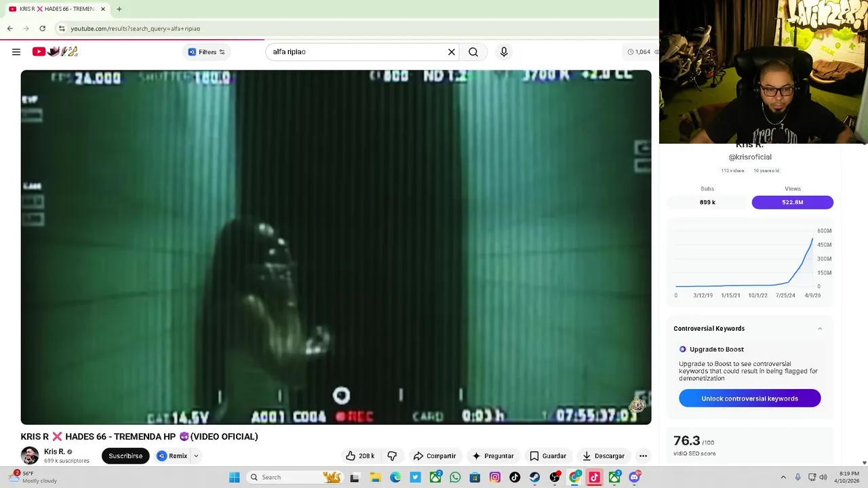Click the address bar URL
868x488 pixels.
point(135,28)
